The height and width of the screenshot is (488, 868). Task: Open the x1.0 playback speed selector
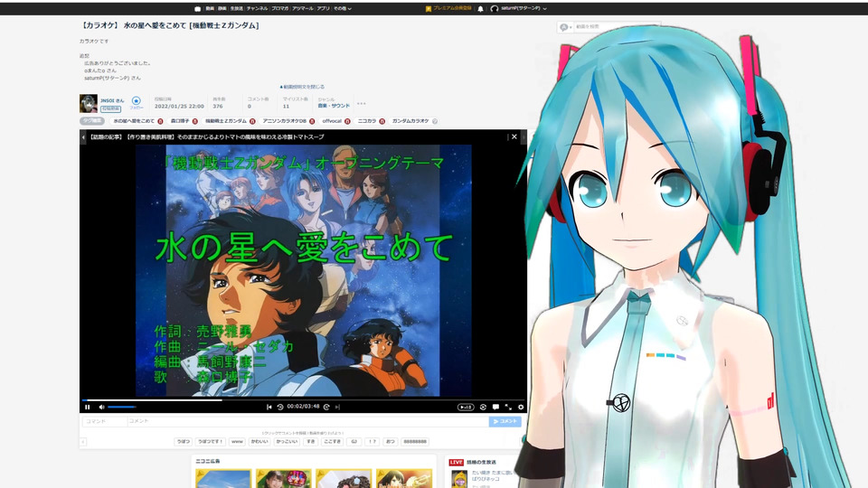click(466, 408)
